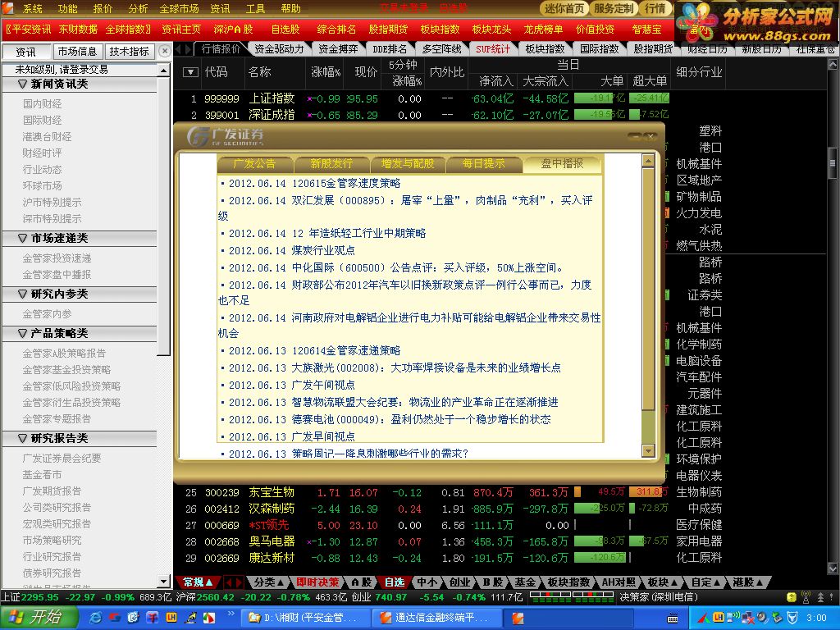
Task: Open the 功能 menu
Action: [x=67, y=8]
